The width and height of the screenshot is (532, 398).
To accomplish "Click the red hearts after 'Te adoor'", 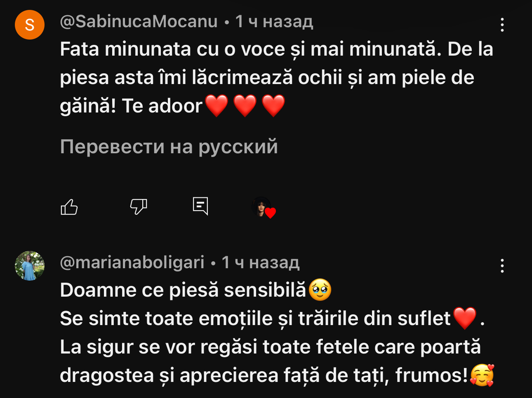I will (245, 106).
